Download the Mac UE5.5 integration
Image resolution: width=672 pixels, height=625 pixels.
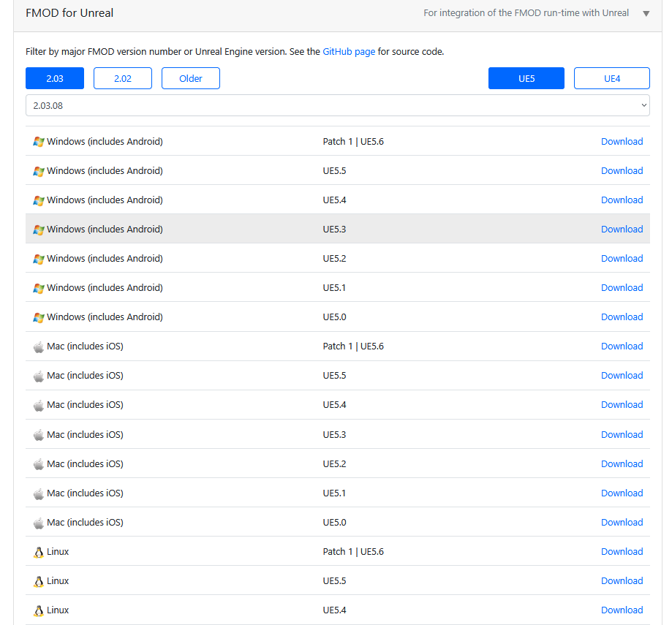point(622,375)
